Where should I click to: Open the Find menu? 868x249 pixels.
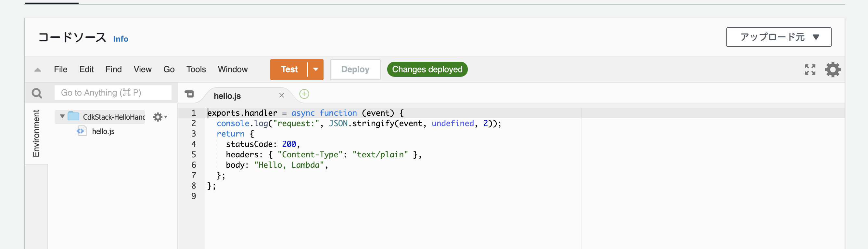coord(114,69)
